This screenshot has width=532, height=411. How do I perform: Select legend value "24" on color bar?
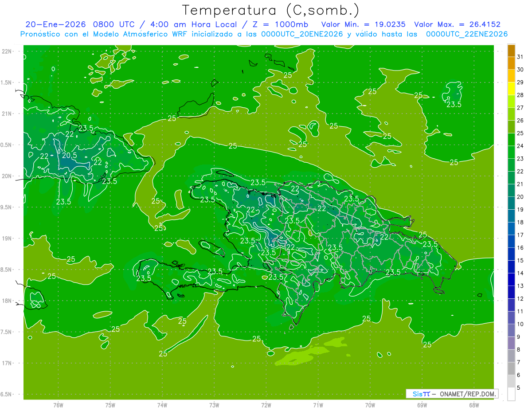(x=520, y=146)
